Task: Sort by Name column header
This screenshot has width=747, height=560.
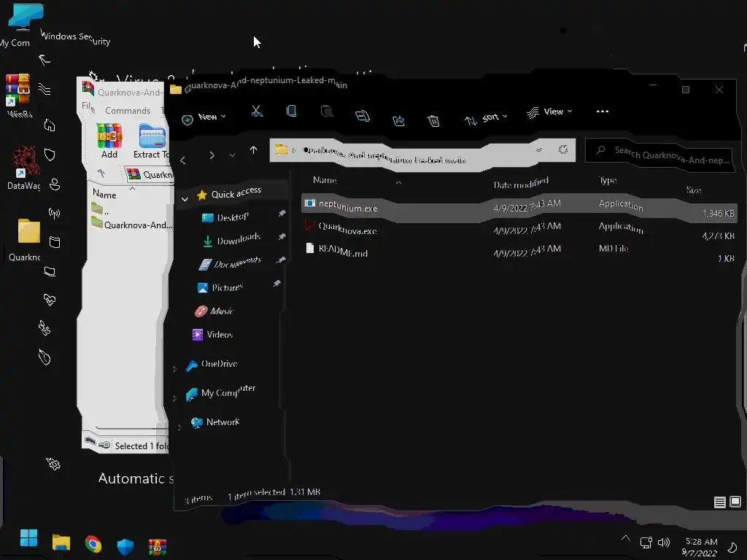Action: pos(325,180)
